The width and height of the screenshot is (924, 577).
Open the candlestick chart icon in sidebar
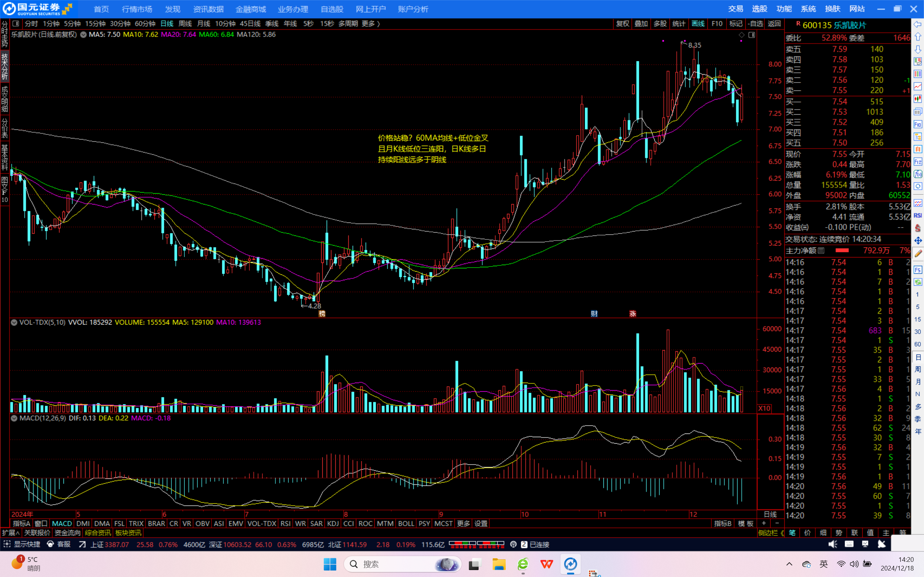click(918, 99)
